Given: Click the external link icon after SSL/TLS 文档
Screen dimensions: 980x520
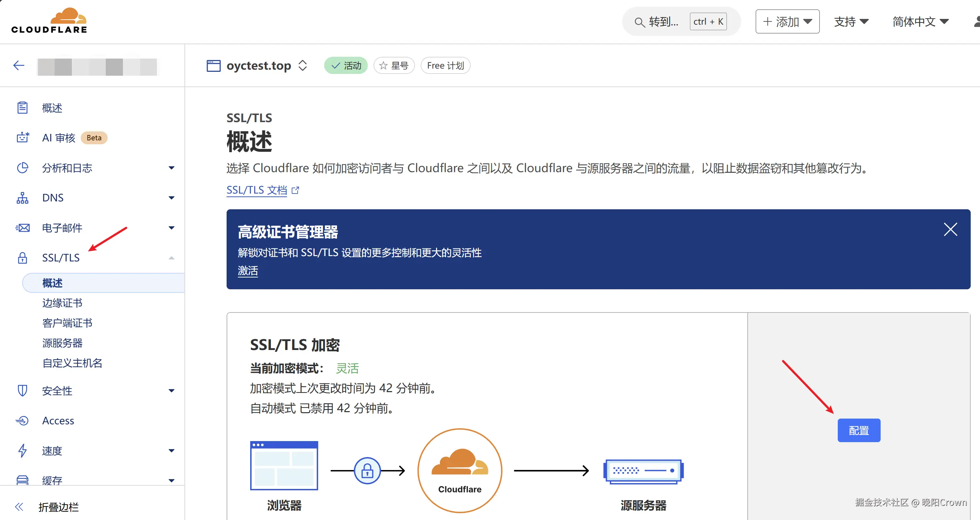Looking at the screenshot, I should (295, 190).
